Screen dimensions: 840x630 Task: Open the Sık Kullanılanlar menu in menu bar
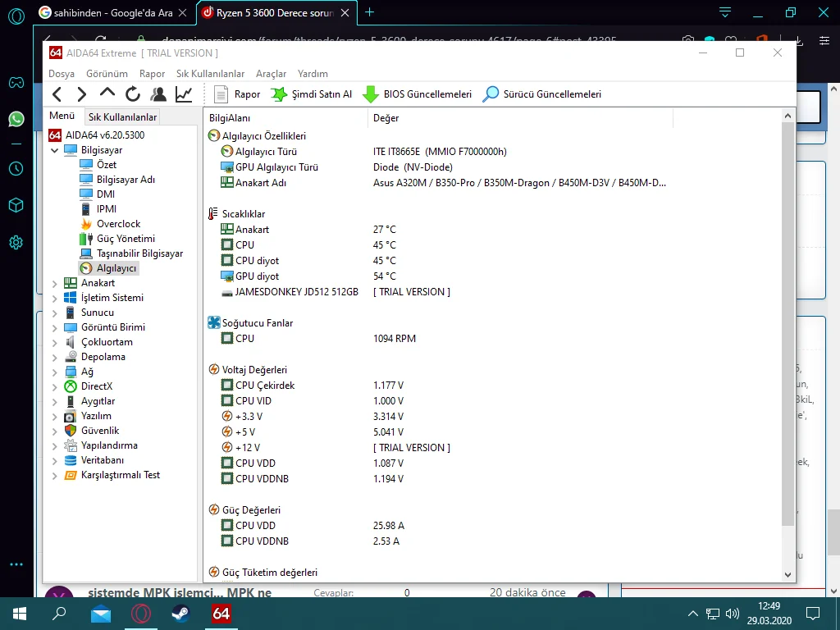click(210, 73)
